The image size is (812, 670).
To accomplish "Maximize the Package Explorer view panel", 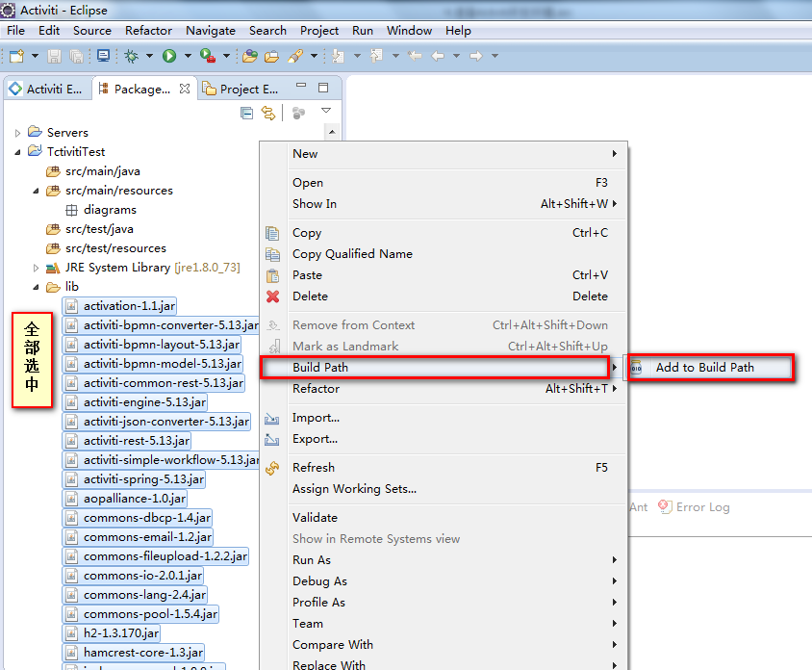I will 323,88.
